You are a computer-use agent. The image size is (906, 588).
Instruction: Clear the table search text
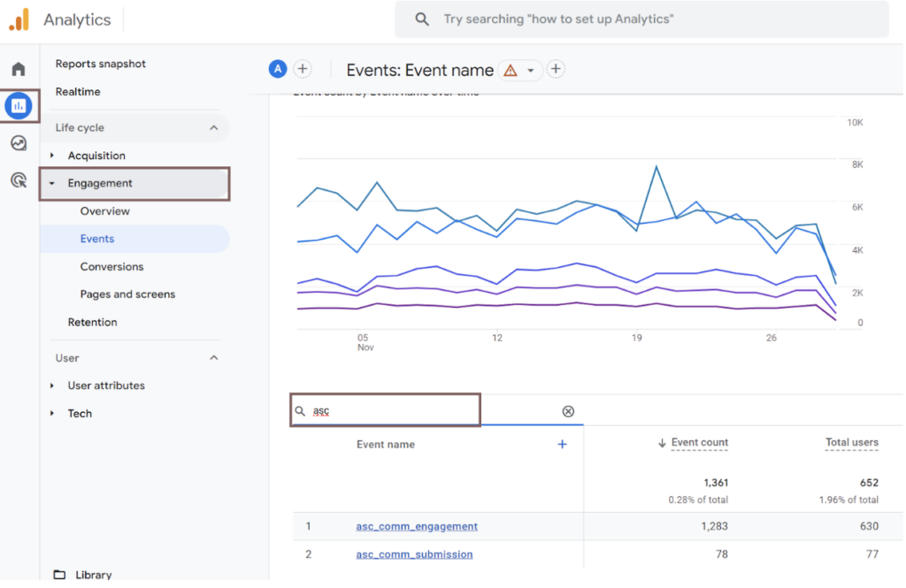coord(568,411)
